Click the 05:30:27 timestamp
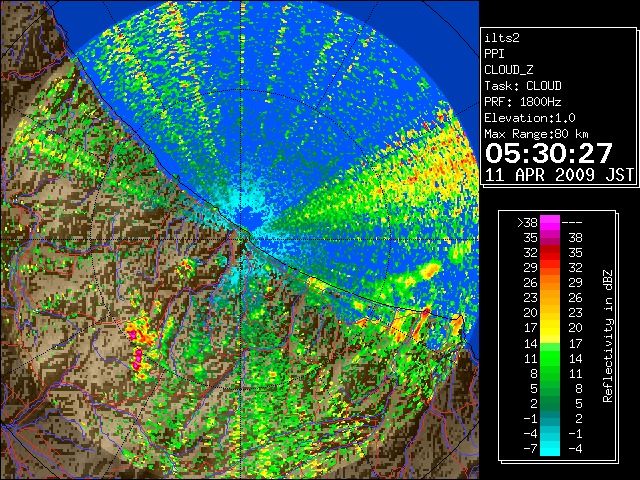The height and width of the screenshot is (480, 640). pos(549,153)
